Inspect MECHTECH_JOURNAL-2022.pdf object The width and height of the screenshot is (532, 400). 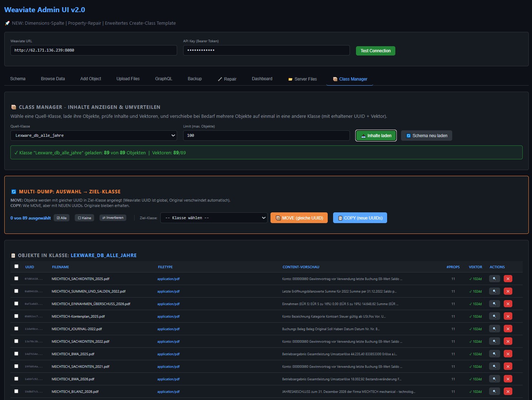click(494, 329)
